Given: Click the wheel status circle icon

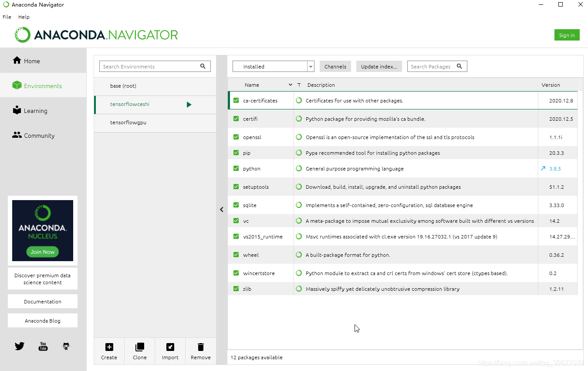Looking at the screenshot, I should (299, 255).
